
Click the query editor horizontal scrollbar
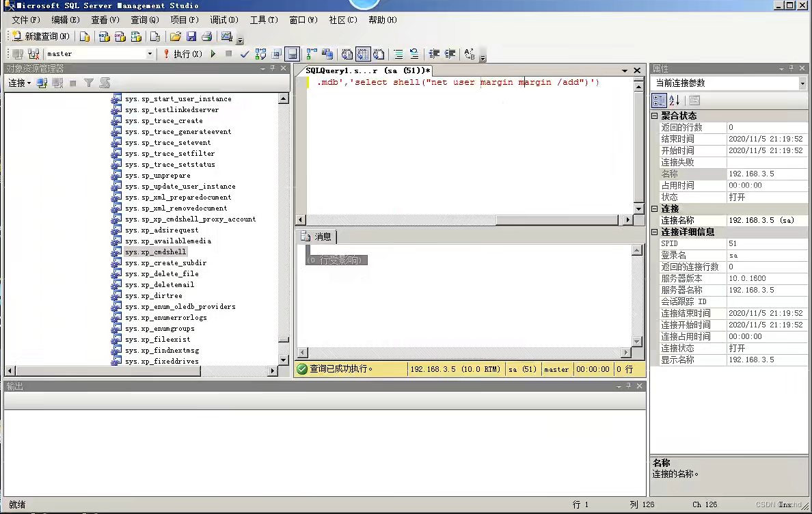click(x=463, y=220)
